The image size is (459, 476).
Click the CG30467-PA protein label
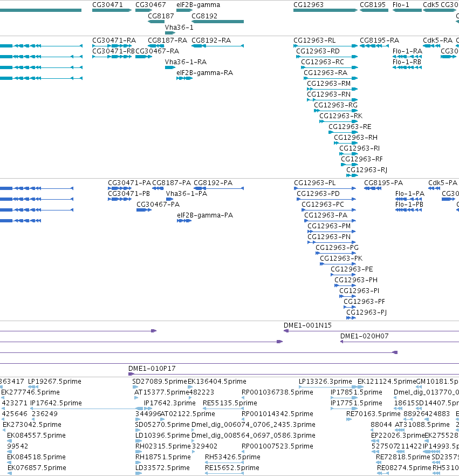pos(158,205)
